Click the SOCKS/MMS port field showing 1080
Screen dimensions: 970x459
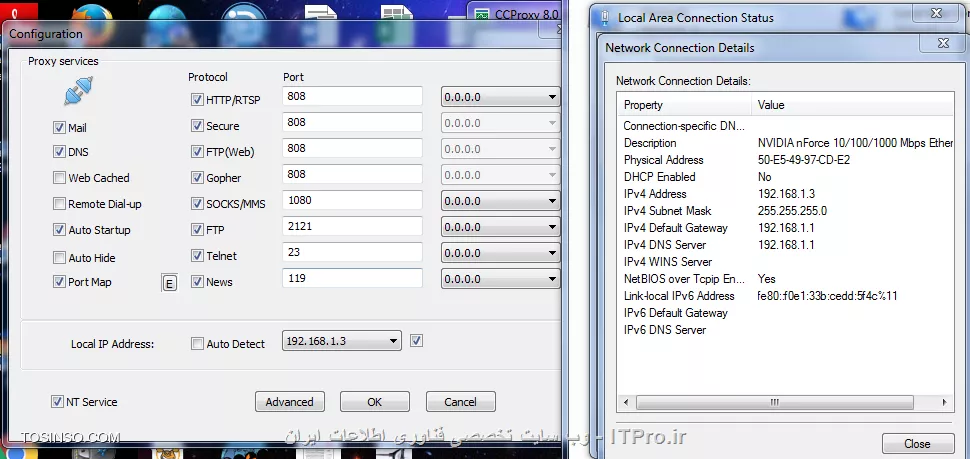coord(352,200)
